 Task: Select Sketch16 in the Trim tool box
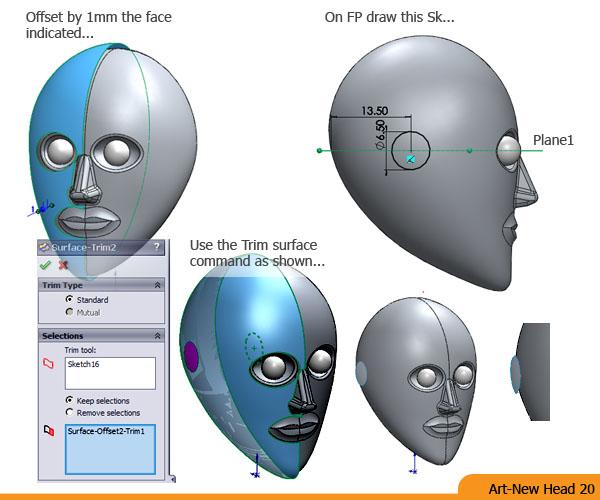click(82, 366)
